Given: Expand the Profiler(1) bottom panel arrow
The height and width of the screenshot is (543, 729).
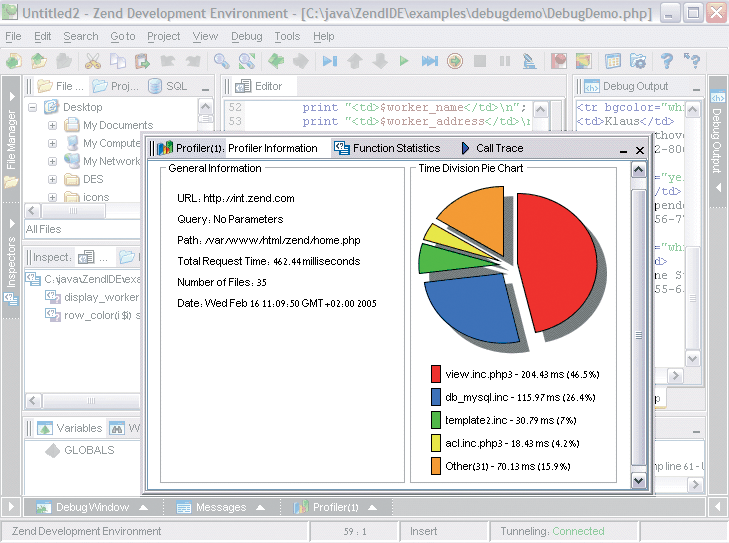Looking at the screenshot, I should coord(372,507).
